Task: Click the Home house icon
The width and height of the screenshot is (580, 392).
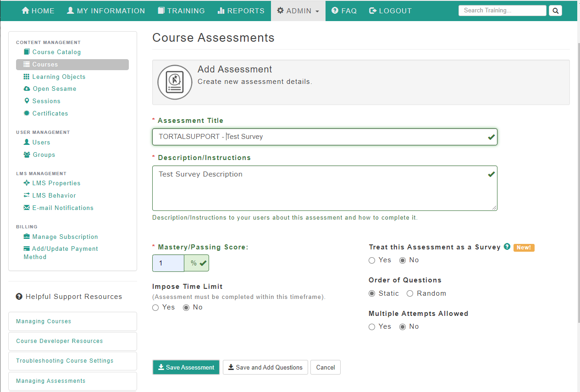Action: [26, 11]
